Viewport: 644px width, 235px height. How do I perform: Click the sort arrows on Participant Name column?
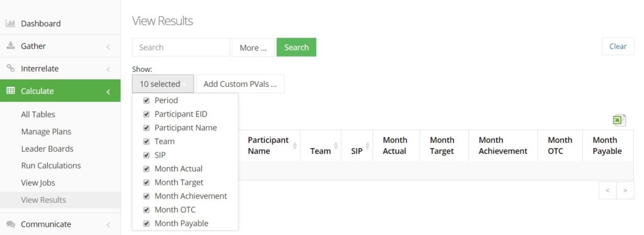click(x=294, y=146)
